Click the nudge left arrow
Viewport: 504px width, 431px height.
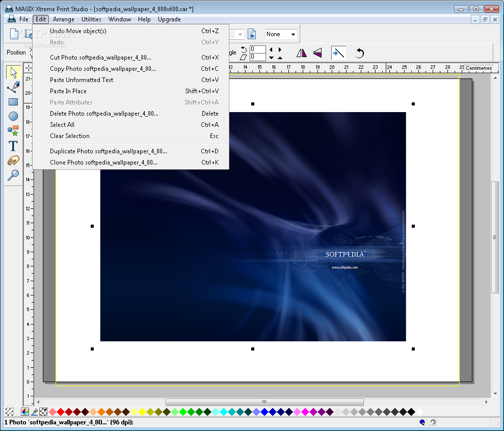tap(271, 49)
